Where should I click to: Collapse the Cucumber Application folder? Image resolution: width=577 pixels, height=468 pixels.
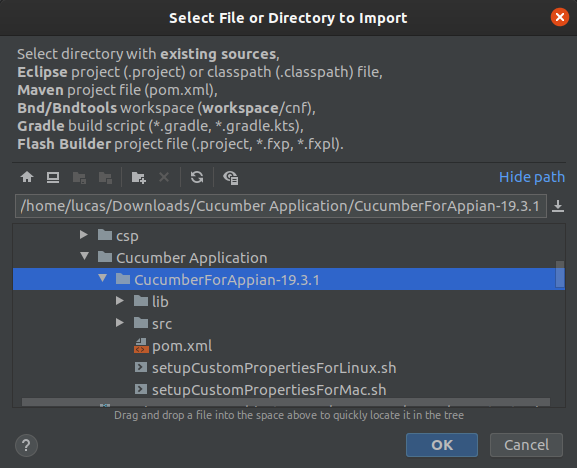pos(85,256)
